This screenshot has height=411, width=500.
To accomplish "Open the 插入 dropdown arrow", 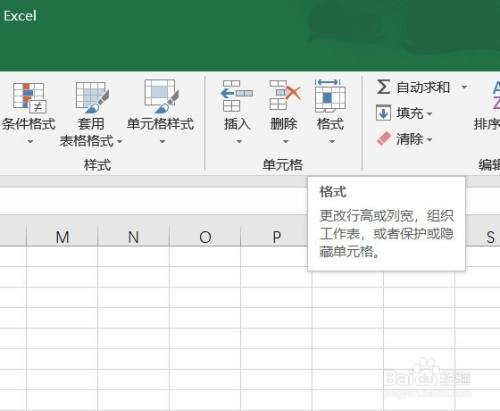I will coord(239,141).
